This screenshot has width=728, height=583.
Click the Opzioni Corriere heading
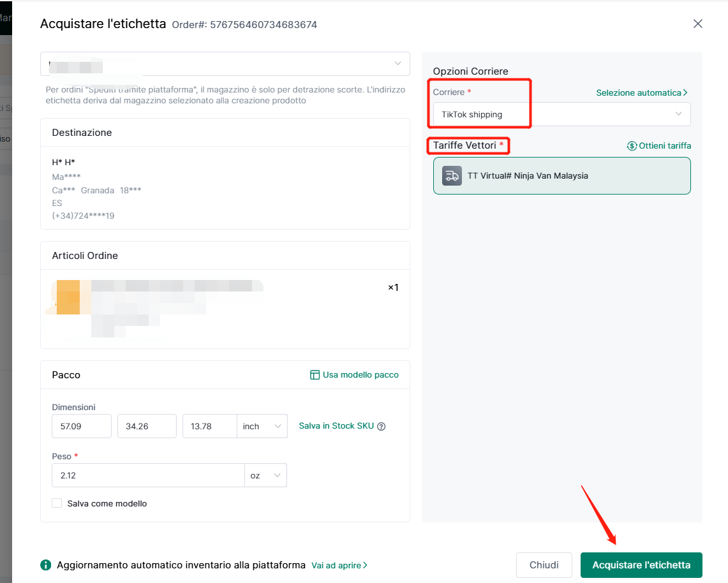coord(470,71)
